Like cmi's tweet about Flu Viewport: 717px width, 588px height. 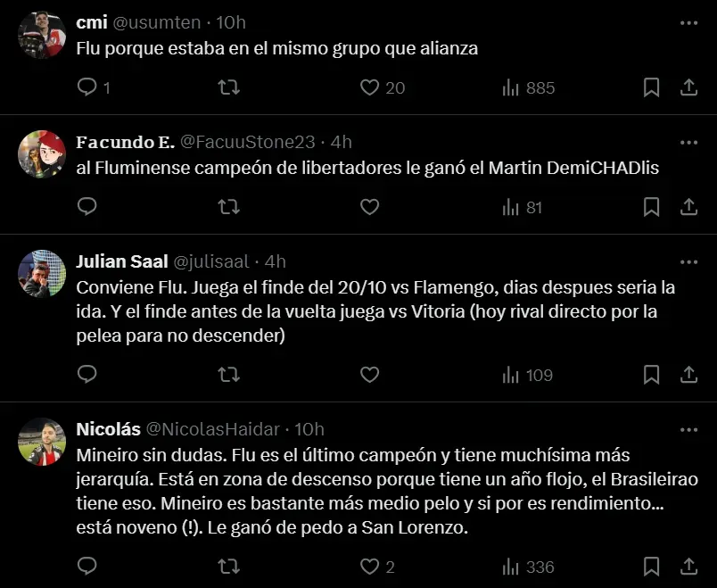[x=370, y=87]
